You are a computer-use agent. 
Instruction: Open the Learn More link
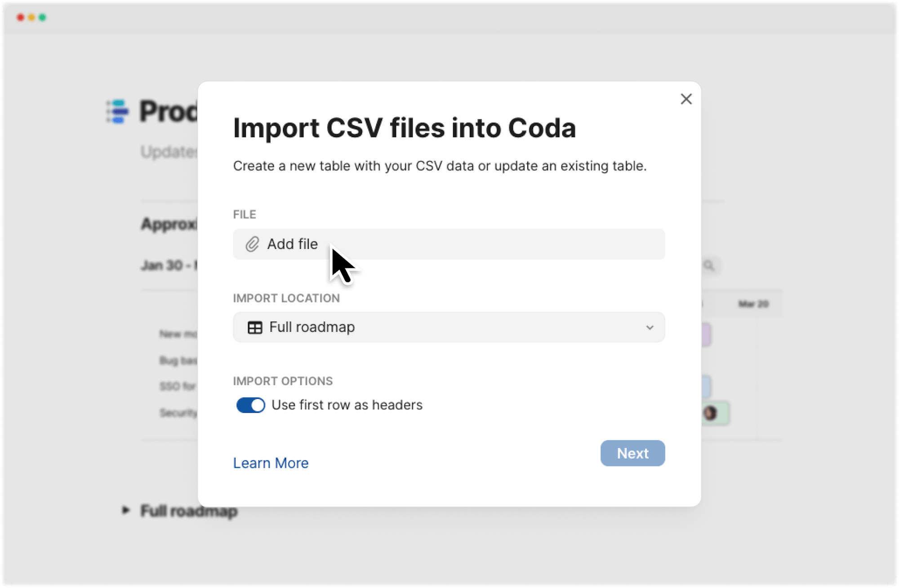(x=271, y=463)
